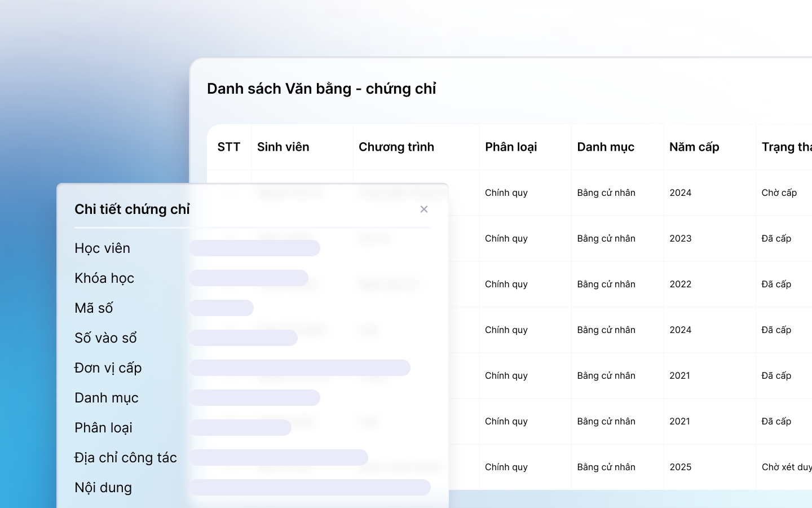
Task: Select the Nội dung value field
Action: pos(310,488)
